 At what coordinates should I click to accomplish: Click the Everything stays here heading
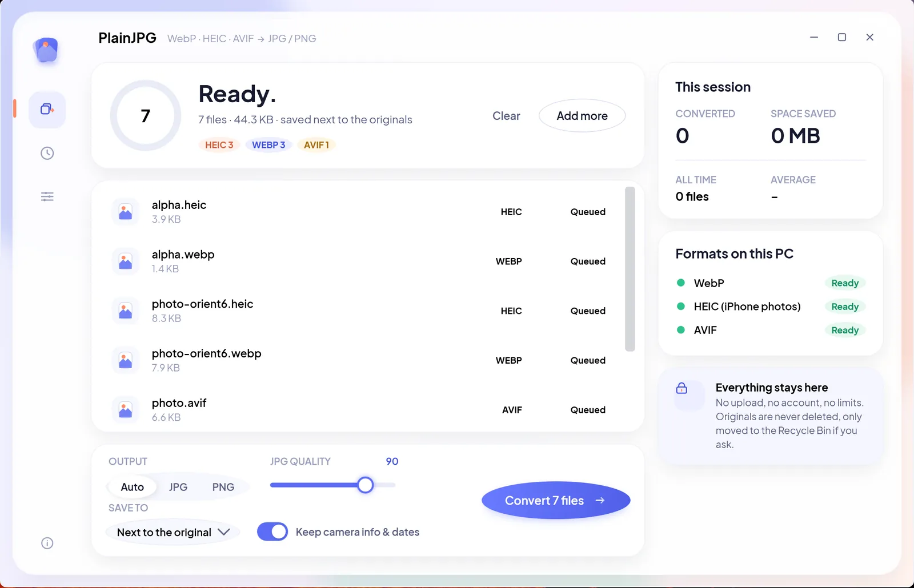coord(772,388)
